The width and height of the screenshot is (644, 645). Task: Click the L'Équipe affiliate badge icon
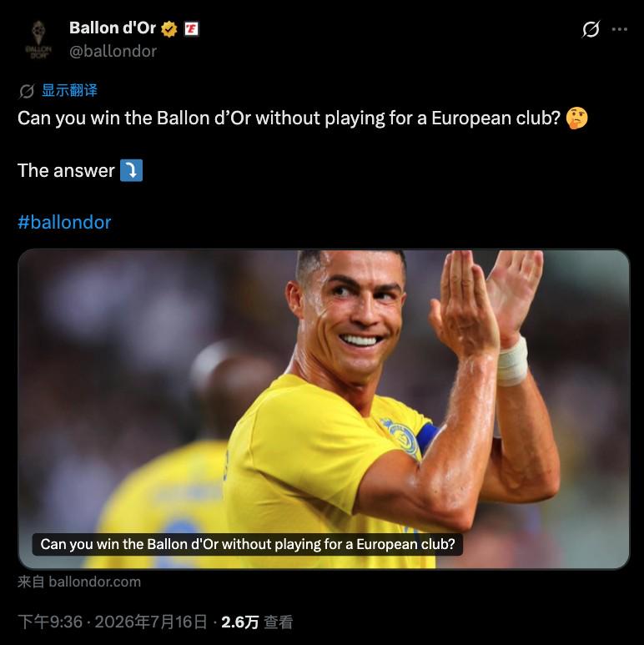tap(191, 29)
